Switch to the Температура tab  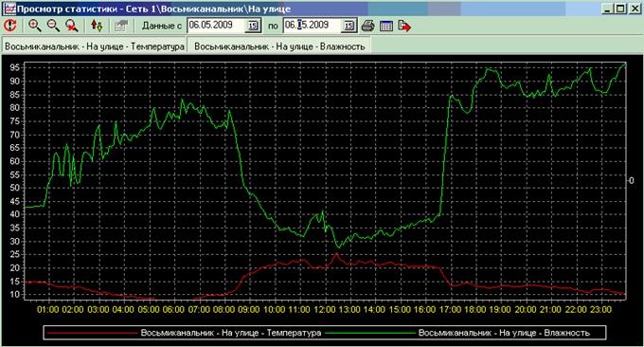pyautogui.click(x=95, y=46)
